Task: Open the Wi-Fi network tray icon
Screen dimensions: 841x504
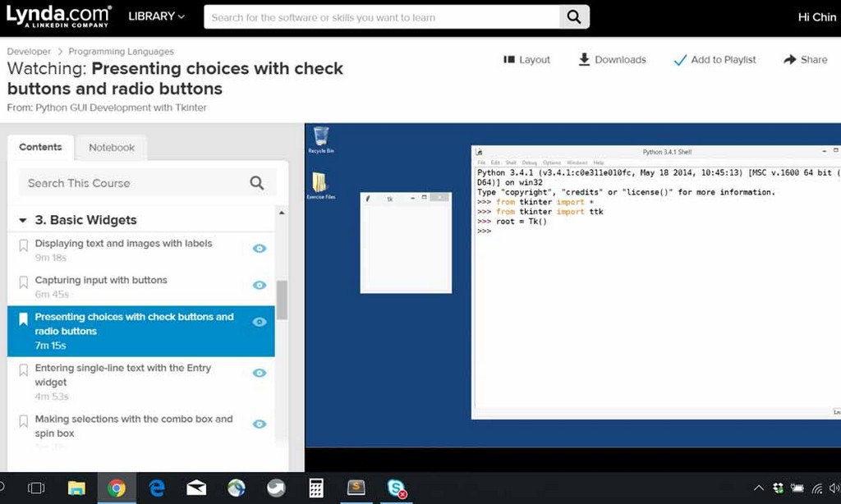Action: [x=817, y=488]
